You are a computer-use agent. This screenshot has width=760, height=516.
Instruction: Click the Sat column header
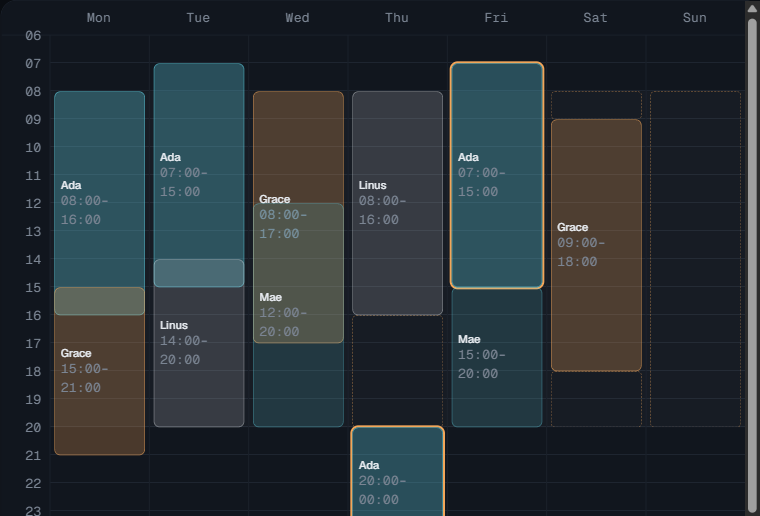pos(596,18)
